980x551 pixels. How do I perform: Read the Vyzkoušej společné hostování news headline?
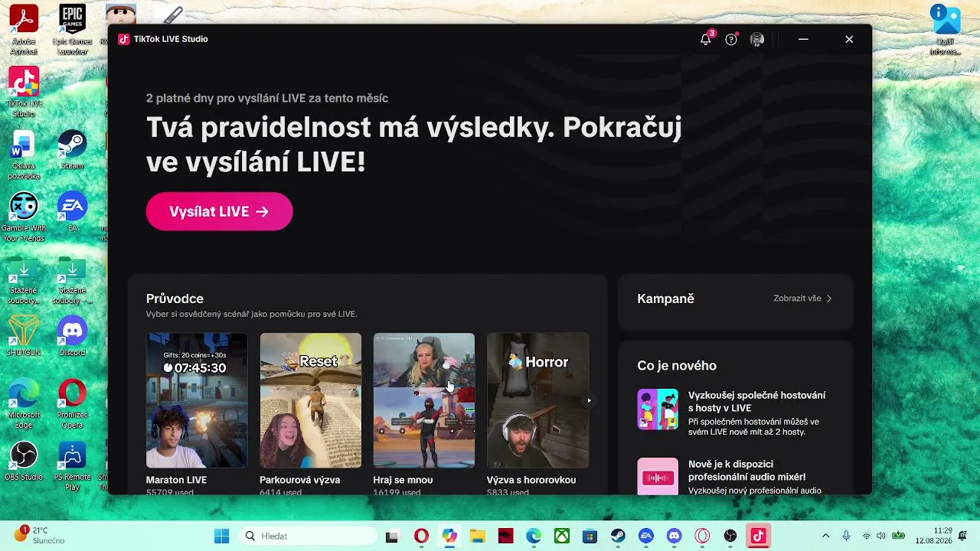[x=757, y=402]
